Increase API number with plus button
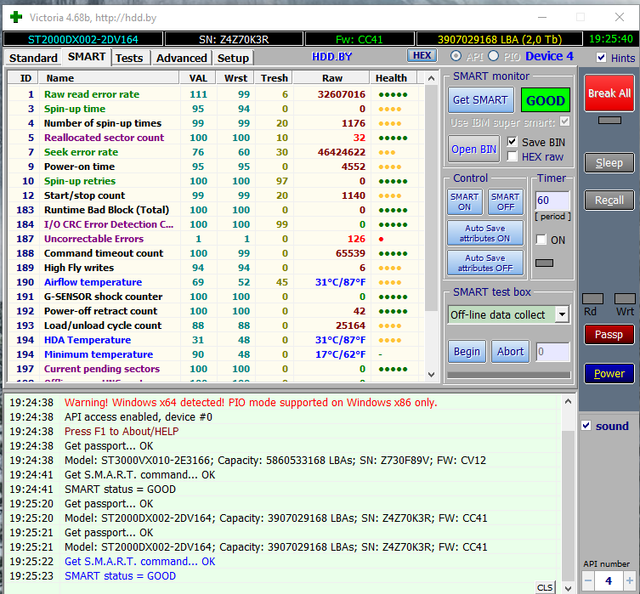Image resolution: width=640 pixels, height=594 pixels. [629, 581]
